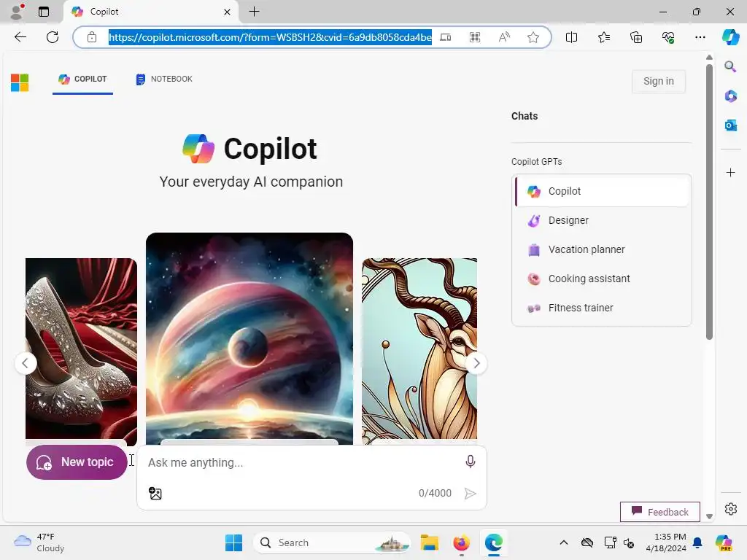Select the Fitness trainer GPT
Image resolution: width=747 pixels, height=560 pixels.
pos(602,308)
